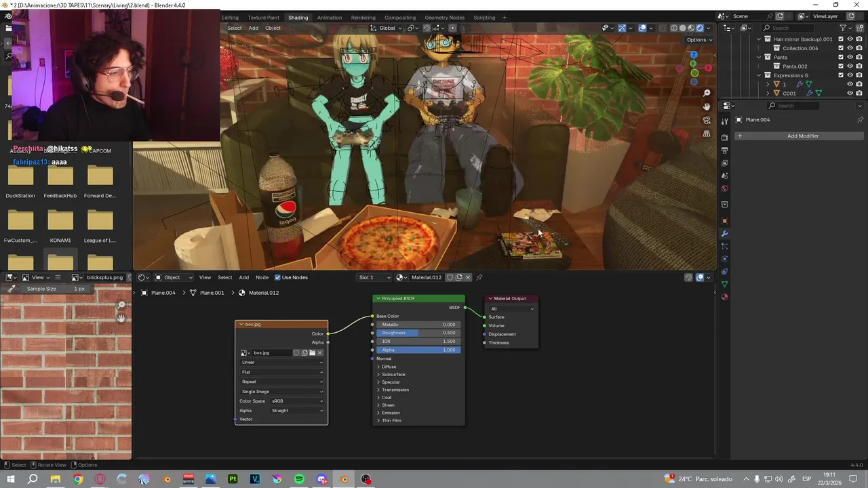
Task: Click the Z axis on navigation gizmo
Action: click(x=694, y=54)
